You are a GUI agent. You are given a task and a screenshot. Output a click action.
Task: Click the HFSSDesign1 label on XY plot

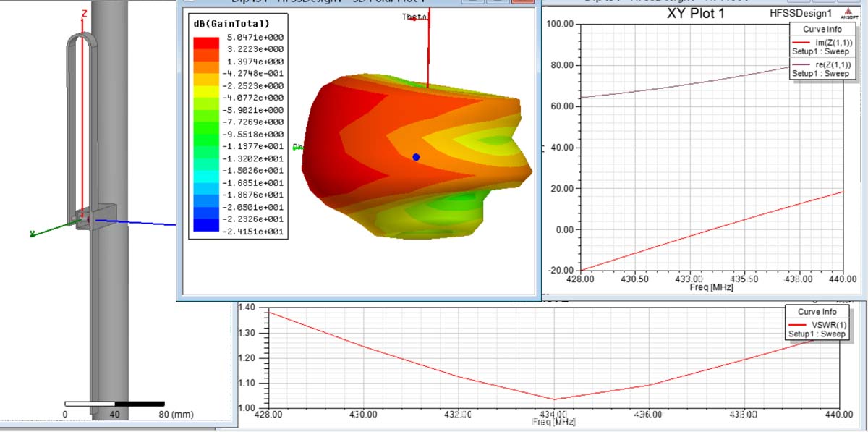tap(806, 14)
